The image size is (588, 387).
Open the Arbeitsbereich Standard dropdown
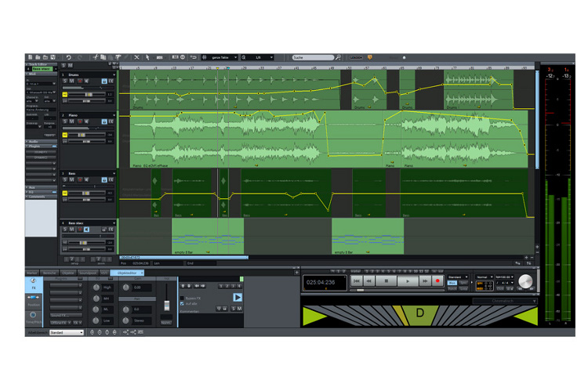(x=67, y=333)
